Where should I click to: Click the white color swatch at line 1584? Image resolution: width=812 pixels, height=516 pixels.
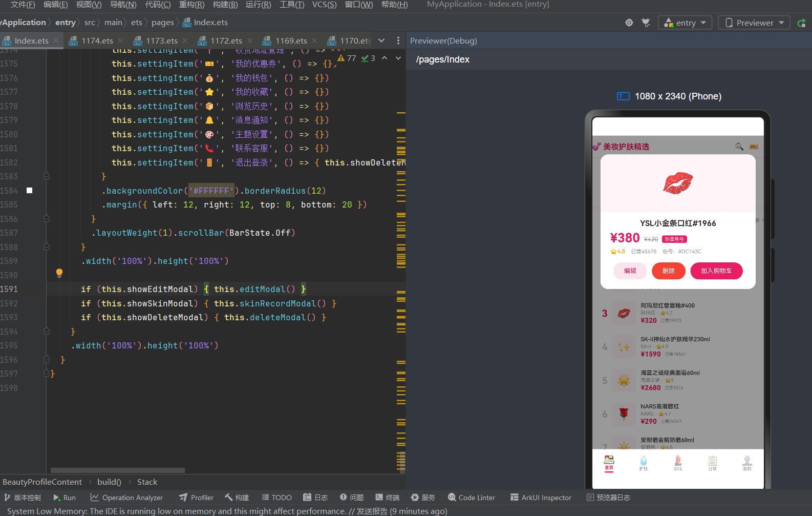click(x=30, y=191)
